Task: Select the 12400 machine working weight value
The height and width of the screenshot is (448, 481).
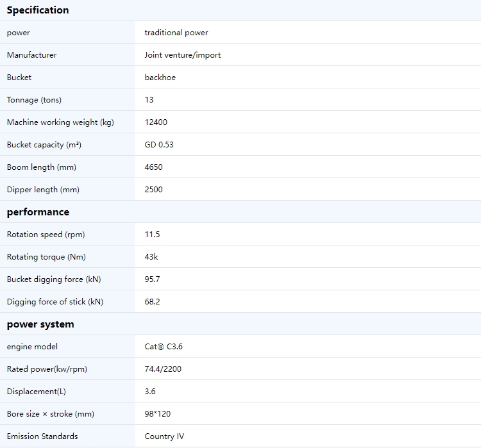Action: (x=156, y=122)
